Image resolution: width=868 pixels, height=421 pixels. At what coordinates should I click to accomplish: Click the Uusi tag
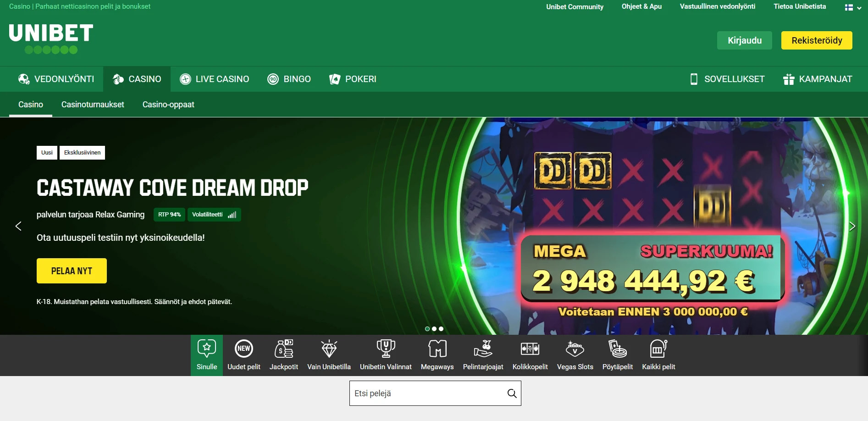[47, 153]
